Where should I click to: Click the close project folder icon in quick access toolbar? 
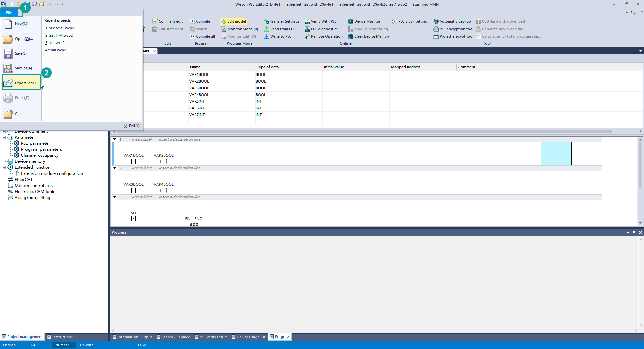coord(42,4)
